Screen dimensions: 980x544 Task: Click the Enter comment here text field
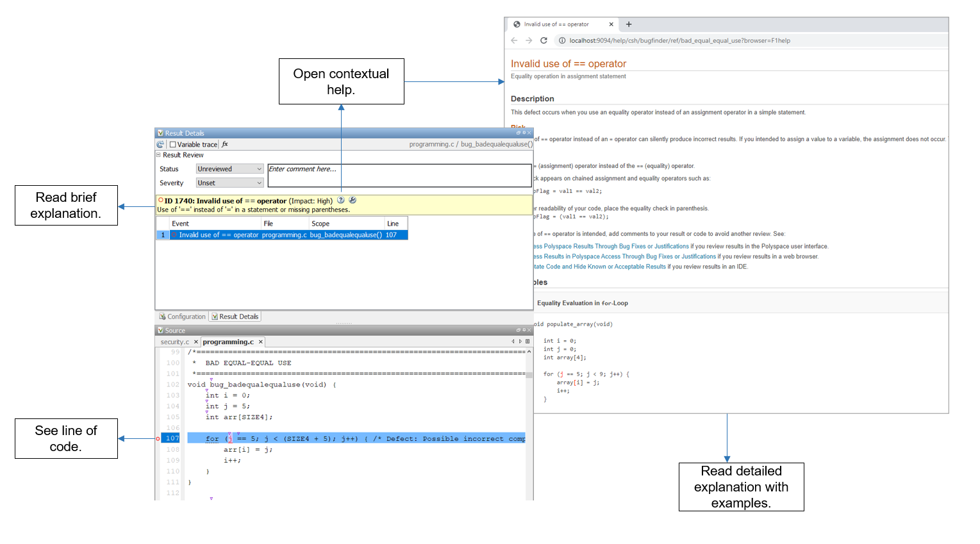[399, 176]
